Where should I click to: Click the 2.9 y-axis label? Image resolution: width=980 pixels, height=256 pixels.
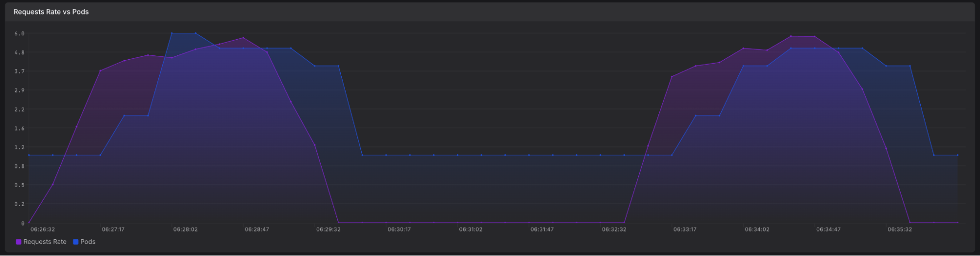click(x=20, y=91)
